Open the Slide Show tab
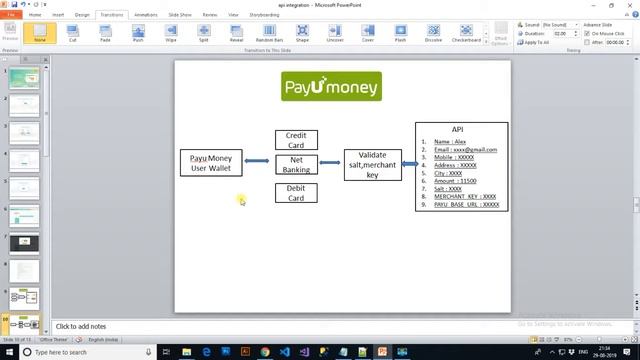This screenshot has width=640, height=360. pyautogui.click(x=180, y=15)
